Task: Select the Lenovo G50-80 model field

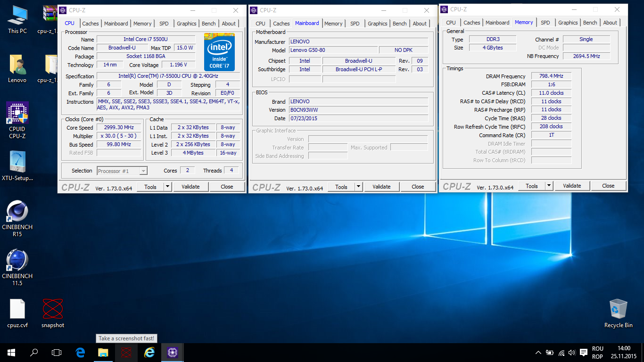Action: tap(333, 50)
